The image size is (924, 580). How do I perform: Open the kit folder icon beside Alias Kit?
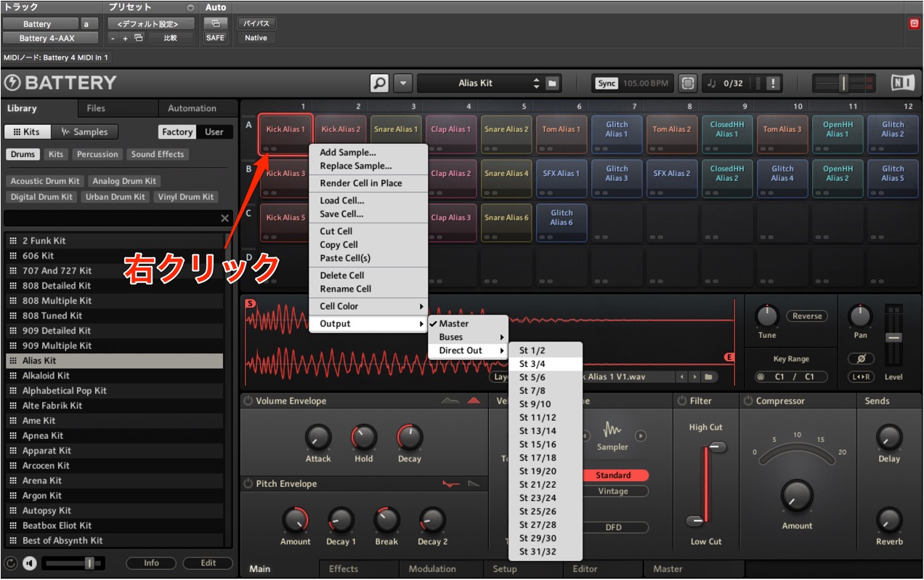click(x=553, y=83)
